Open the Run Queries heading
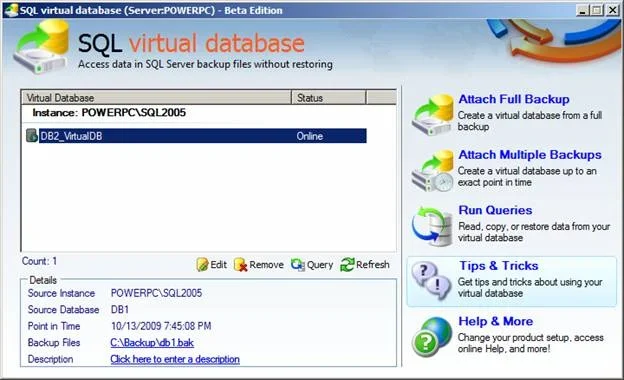The height and width of the screenshot is (380, 624). click(x=495, y=210)
